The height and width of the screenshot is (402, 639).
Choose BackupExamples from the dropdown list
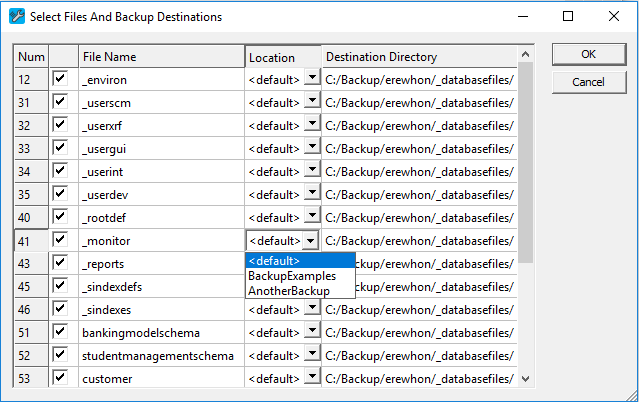[x=291, y=275]
